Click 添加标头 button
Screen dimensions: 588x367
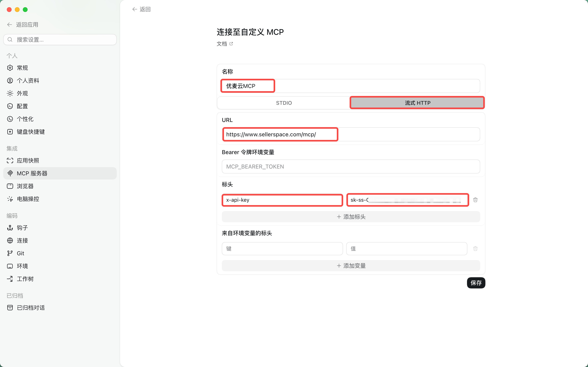click(x=351, y=217)
